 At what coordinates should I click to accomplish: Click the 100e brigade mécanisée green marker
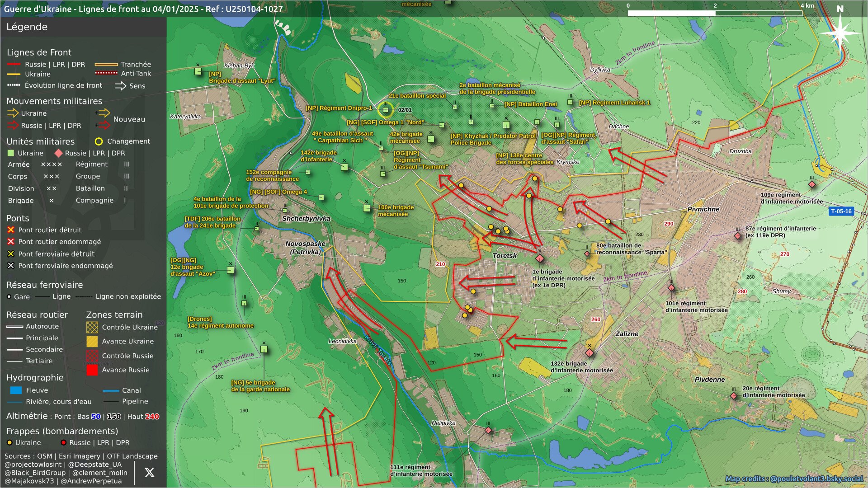tap(367, 208)
